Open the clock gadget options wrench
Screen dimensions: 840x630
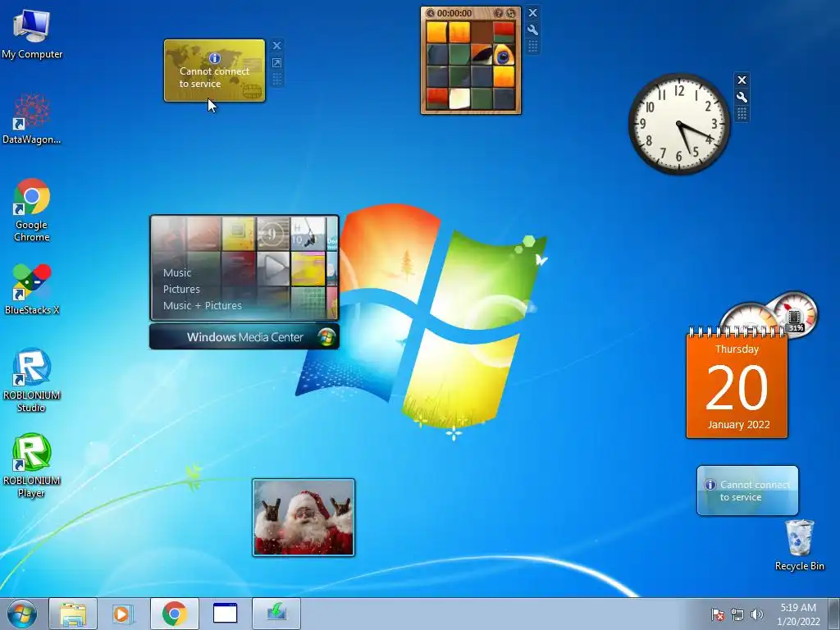click(x=742, y=98)
